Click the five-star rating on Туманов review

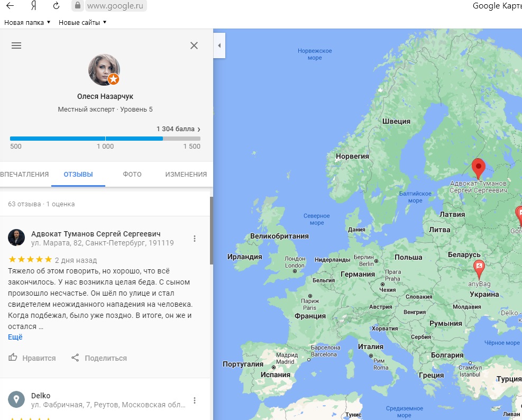tap(30, 260)
